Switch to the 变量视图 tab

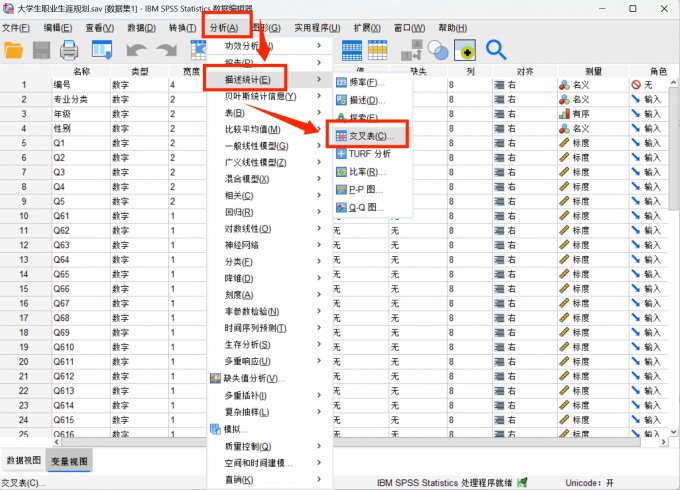[69, 461]
